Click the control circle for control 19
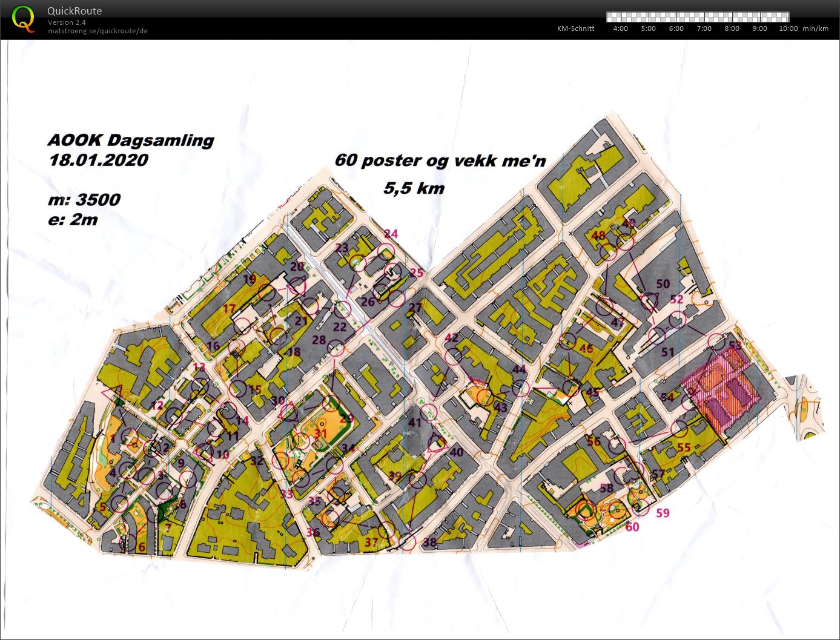840x640 pixels. [266, 292]
